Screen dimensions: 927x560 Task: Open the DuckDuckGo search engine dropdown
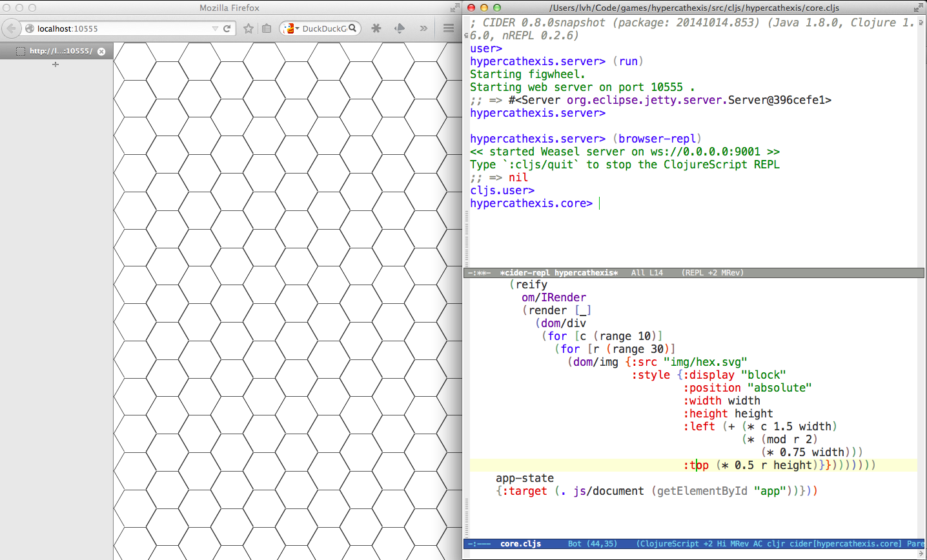click(290, 28)
